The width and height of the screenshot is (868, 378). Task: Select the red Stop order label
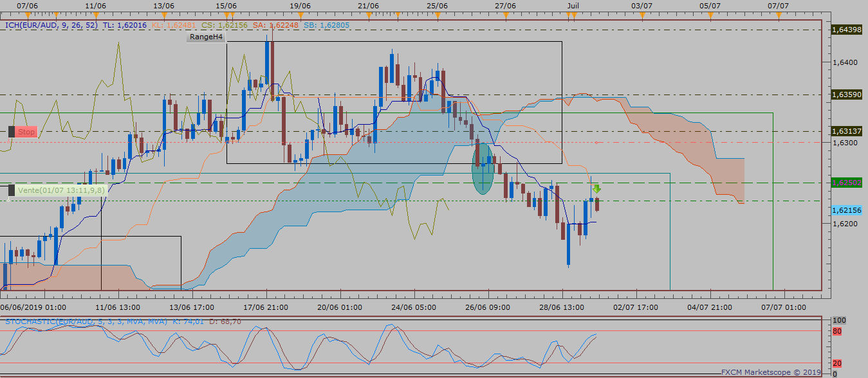click(26, 132)
